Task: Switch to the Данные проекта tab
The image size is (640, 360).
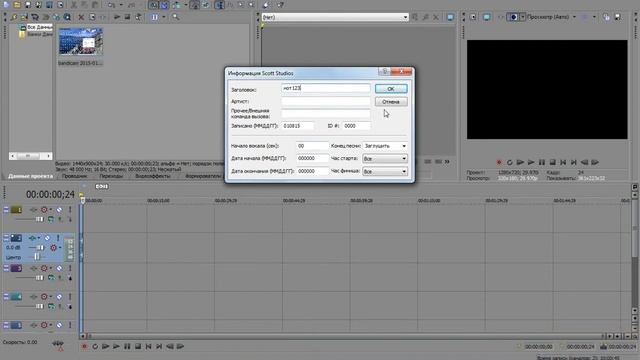Action: [31, 176]
